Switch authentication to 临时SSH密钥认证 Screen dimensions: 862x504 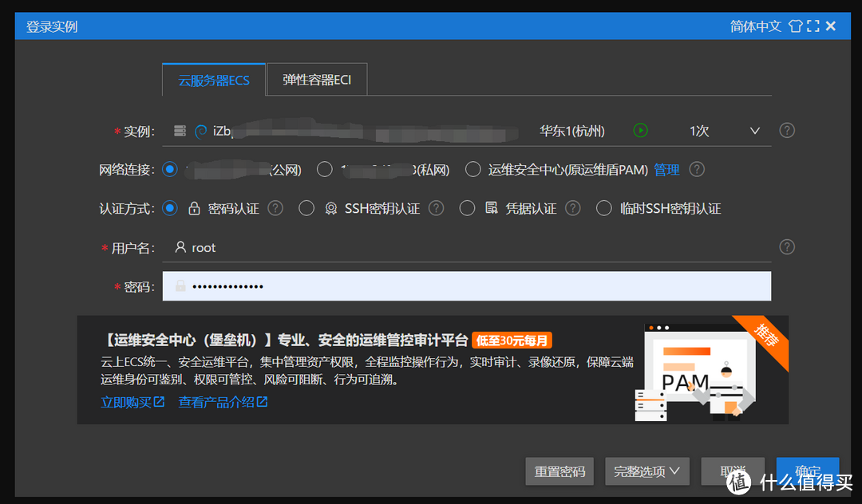click(604, 207)
